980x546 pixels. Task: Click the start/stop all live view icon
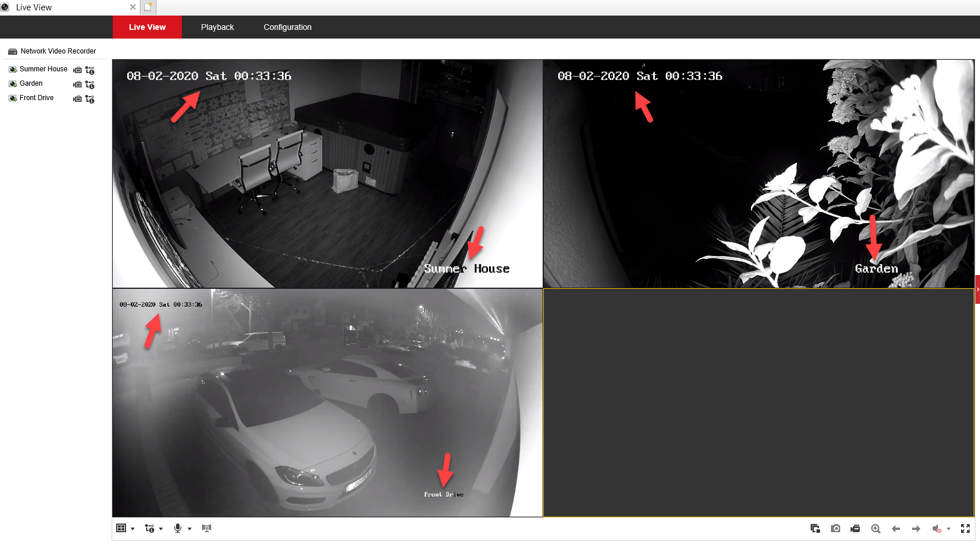pyautogui.click(x=815, y=528)
